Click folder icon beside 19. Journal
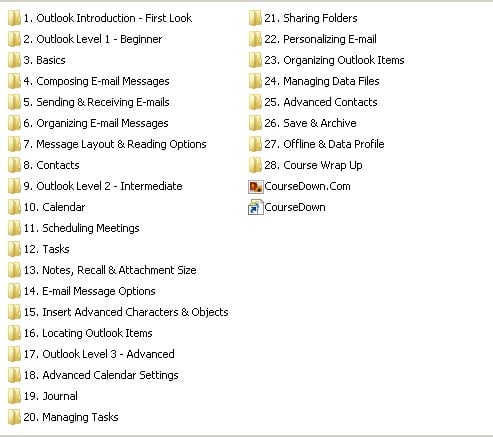493x437 pixels. click(x=14, y=396)
